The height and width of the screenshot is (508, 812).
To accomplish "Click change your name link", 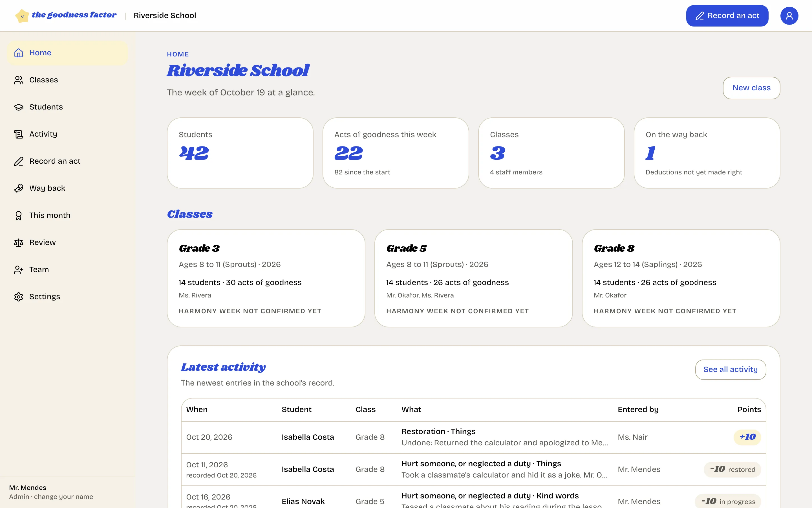I will point(63,497).
